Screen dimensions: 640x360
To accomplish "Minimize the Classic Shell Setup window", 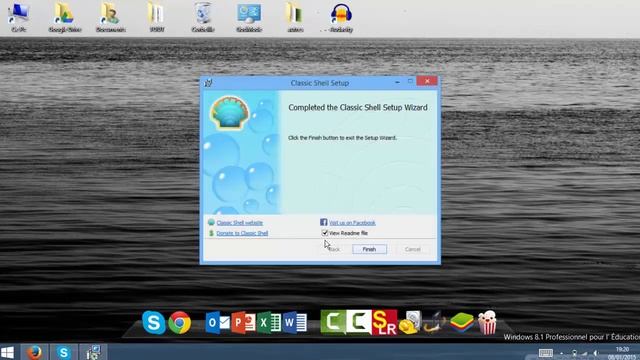I will pyautogui.click(x=398, y=82).
